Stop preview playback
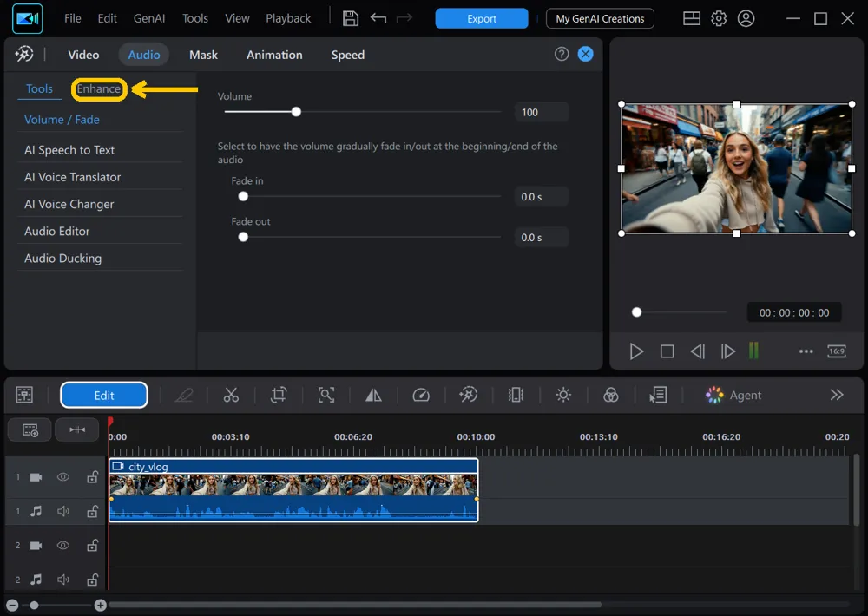The image size is (868, 616). click(667, 351)
